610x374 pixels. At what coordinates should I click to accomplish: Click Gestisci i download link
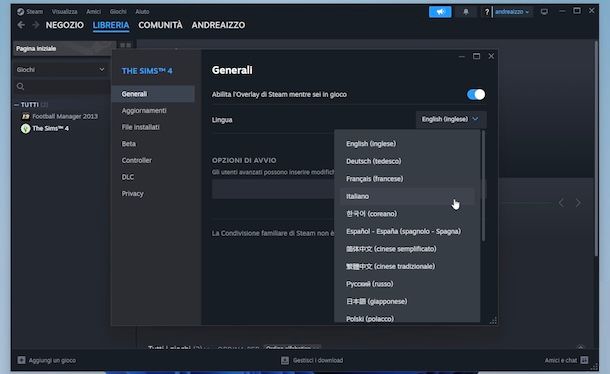pyautogui.click(x=318, y=360)
